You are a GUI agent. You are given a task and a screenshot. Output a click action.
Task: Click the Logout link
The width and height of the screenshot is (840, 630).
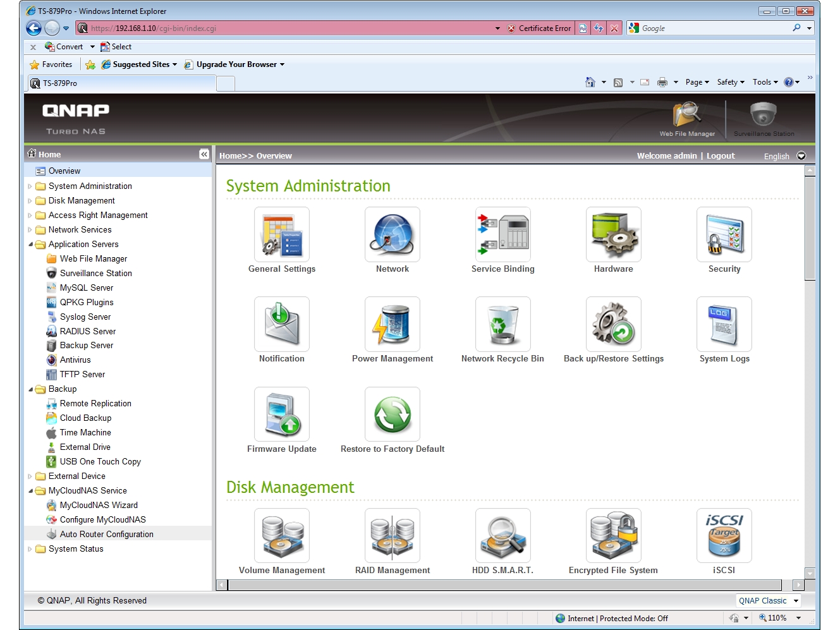pos(721,156)
